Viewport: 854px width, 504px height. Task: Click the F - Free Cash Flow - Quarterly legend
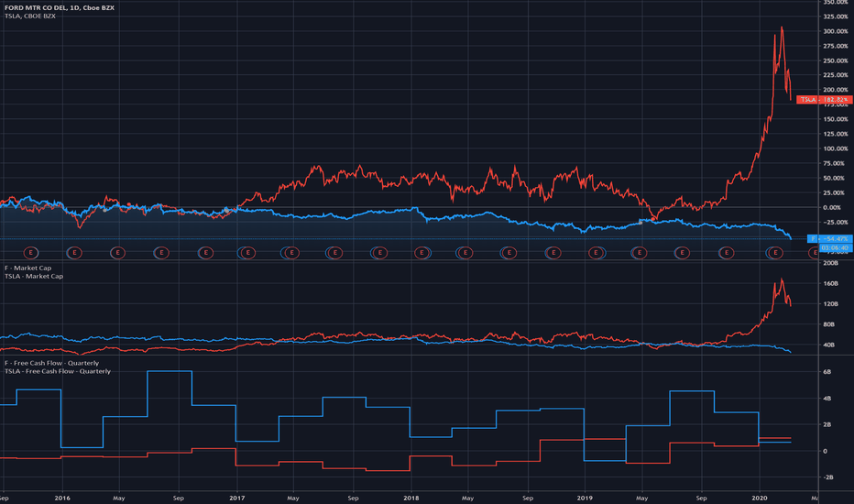(x=51, y=363)
